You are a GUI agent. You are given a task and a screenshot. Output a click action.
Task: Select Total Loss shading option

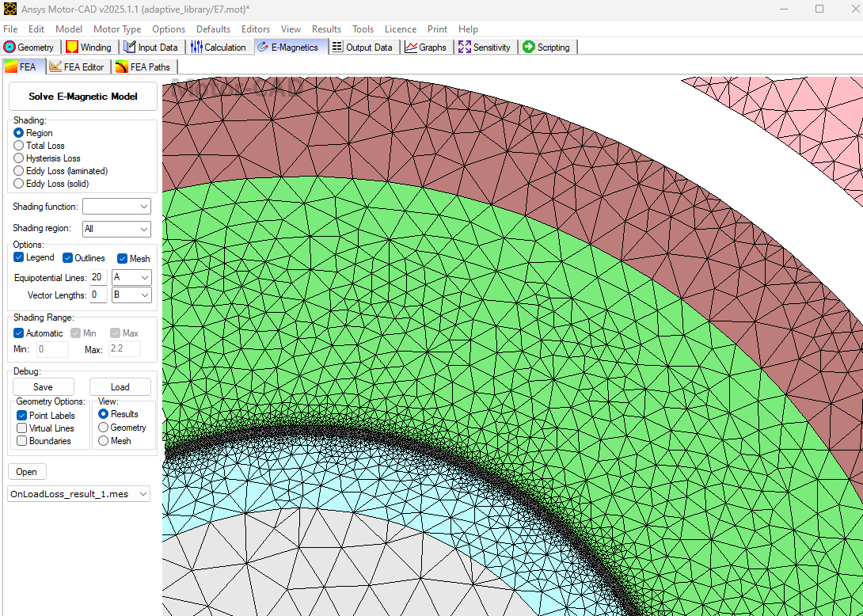coord(19,146)
